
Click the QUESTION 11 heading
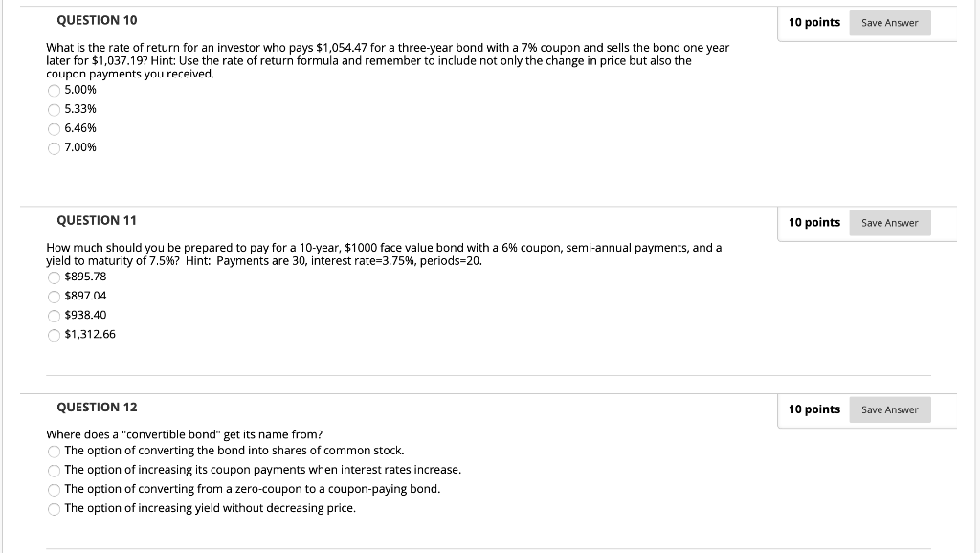97,220
